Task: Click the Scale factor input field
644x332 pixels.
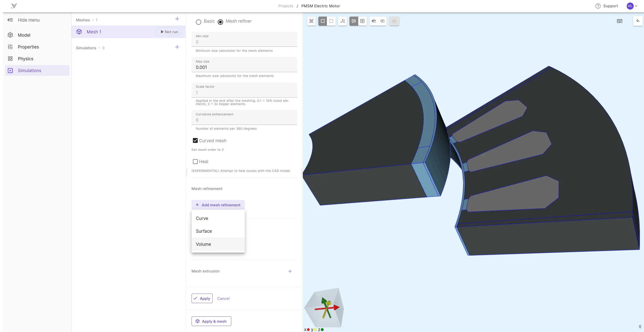Action: pyautogui.click(x=244, y=90)
